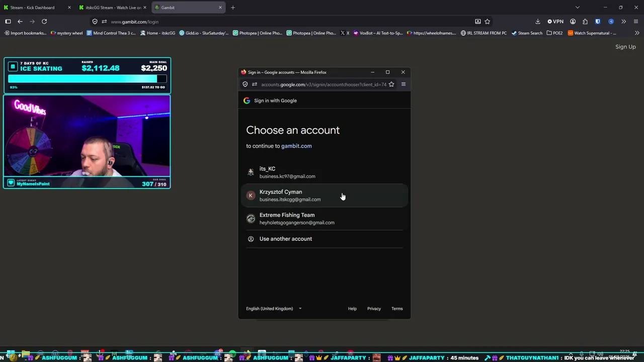This screenshot has height=362, width=644.
Task: Open Home - itskcGG bookmark
Action: pos(157,33)
